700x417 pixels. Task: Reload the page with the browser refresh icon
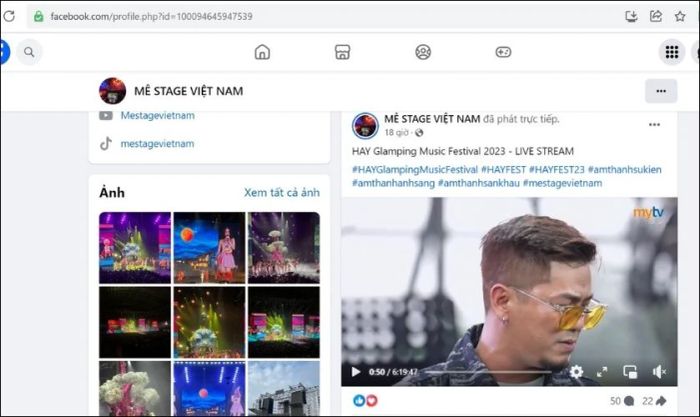pyautogui.click(x=9, y=16)
